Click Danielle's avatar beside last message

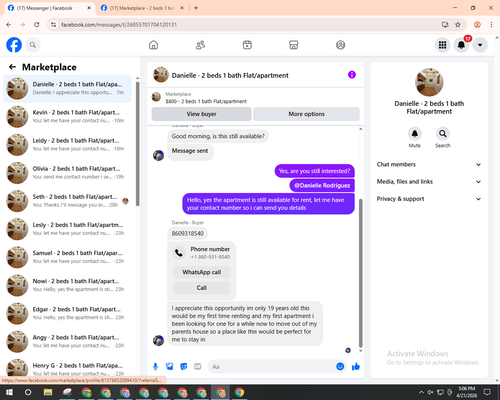coord(158,340)
